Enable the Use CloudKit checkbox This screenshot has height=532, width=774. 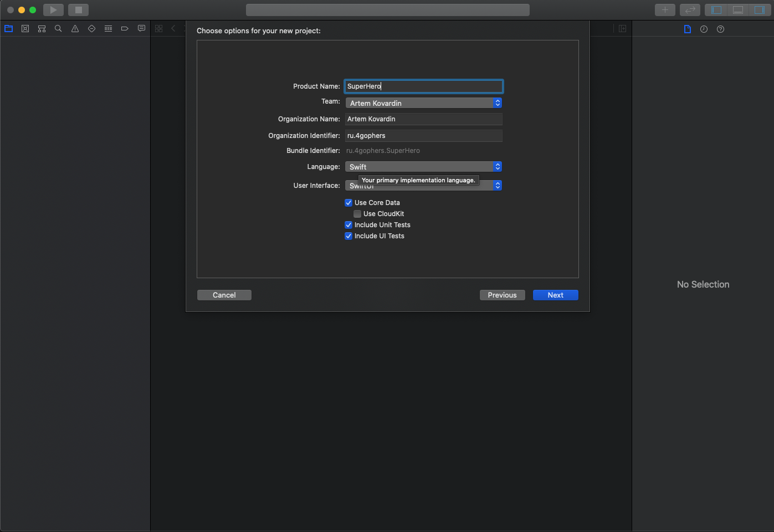pos(357,214)
